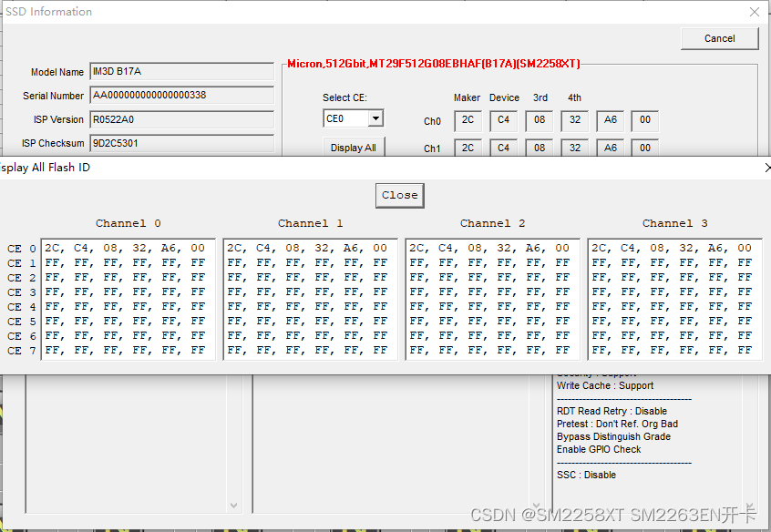Click Ch0 last box showing 00

pyautogui.click(x=645, y=120)
